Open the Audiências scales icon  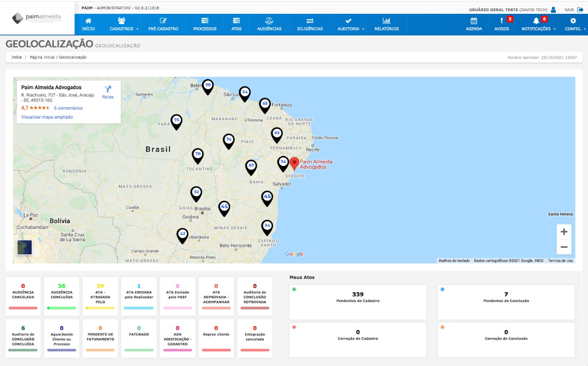coord(269,21)
